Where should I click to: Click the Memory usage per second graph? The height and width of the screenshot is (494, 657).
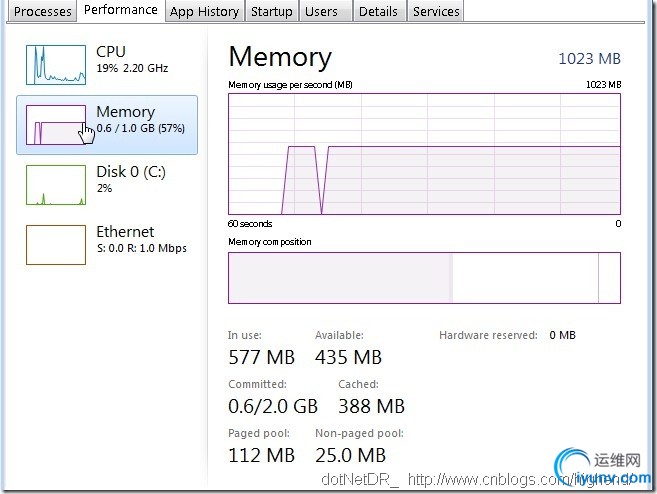pyautogui.click(x=424, y=152)
